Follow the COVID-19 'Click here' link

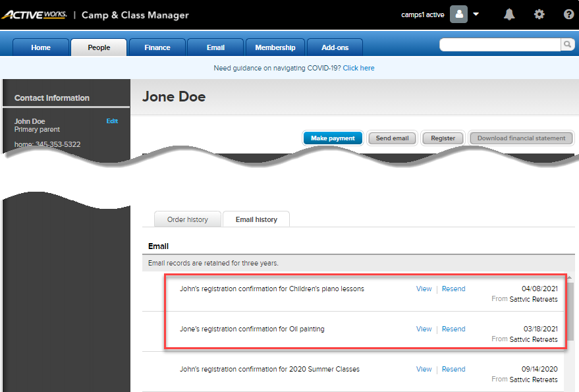[358, 68]
